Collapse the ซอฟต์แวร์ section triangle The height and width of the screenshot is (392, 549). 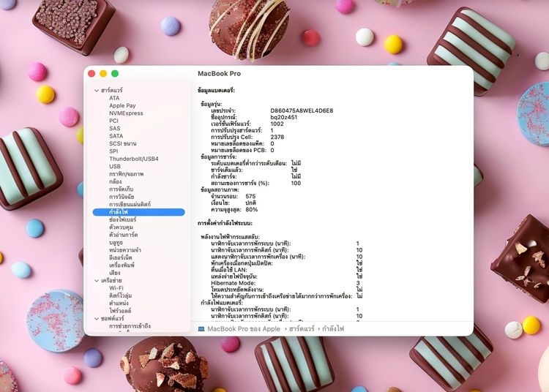(96, 318)
